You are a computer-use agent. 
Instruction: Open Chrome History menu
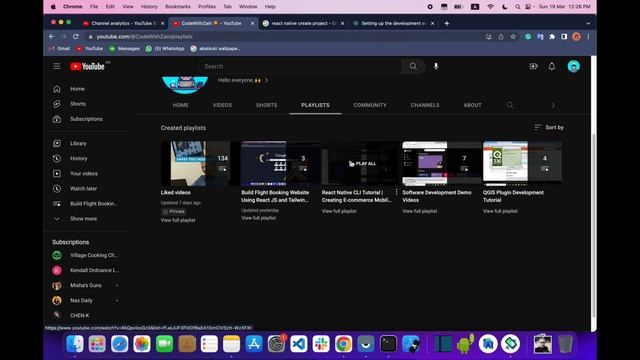pyautogui.click(x=149, y=7)
